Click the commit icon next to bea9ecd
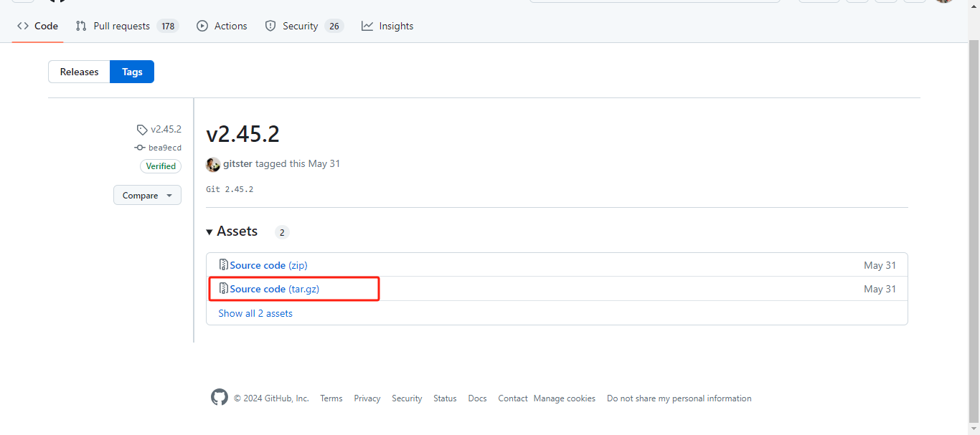980x435 pixels. click(x=140, y=148)
